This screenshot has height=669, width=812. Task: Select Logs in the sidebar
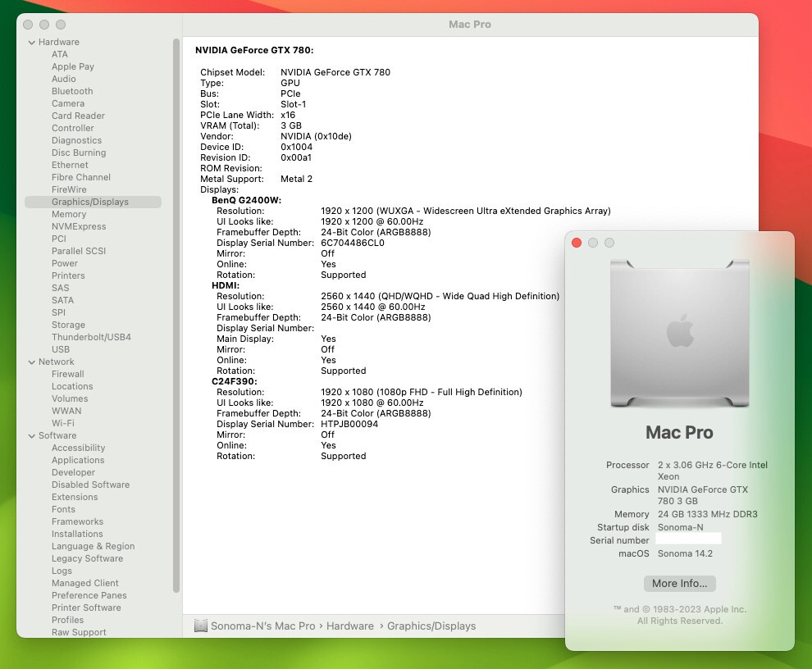(x=62, y=571)
